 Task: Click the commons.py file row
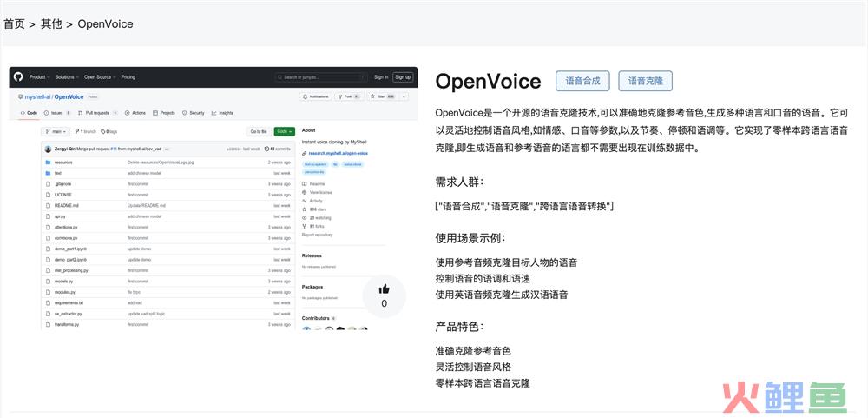[x=168, y=238]
